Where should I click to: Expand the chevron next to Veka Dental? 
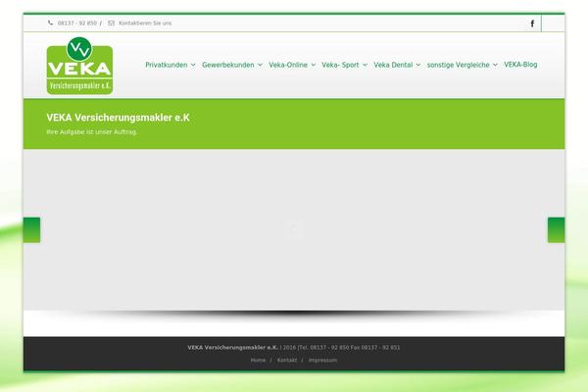[418, 65]
